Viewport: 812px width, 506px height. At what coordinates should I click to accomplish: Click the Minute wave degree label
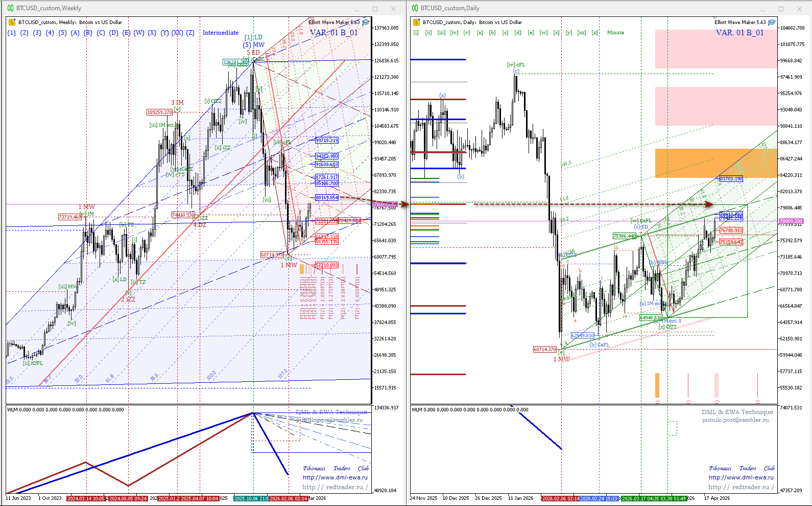click(615, 33)
